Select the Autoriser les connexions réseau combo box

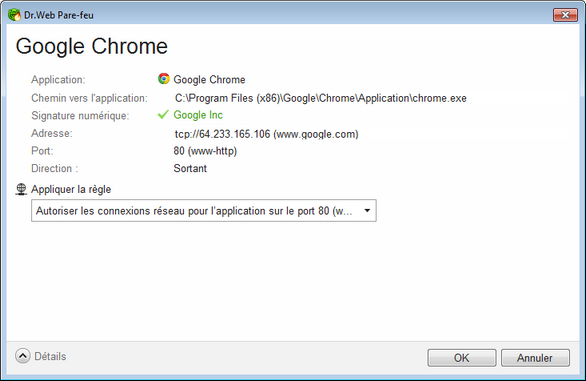[x=204, y=211]
